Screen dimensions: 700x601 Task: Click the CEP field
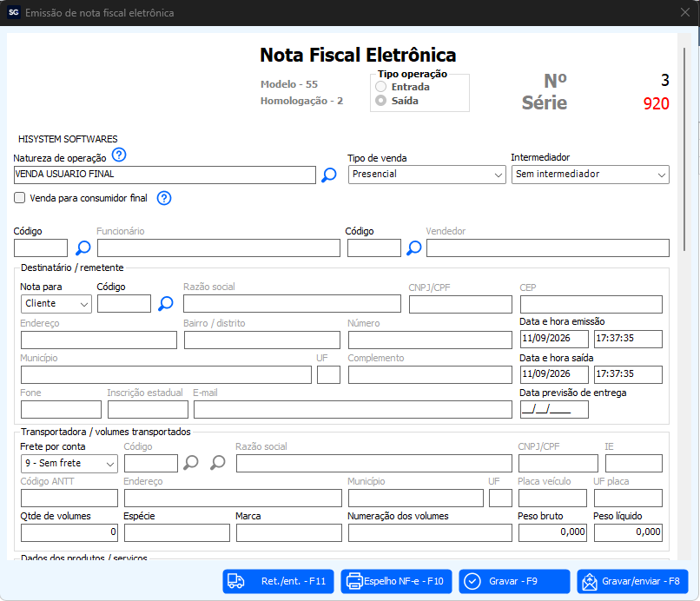coord(591,305)
